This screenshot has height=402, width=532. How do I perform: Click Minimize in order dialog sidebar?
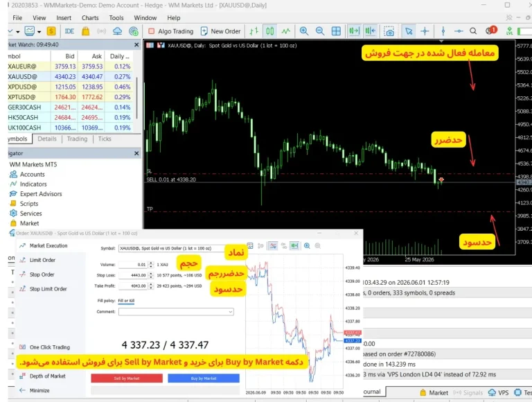click(x=39, y=390)
